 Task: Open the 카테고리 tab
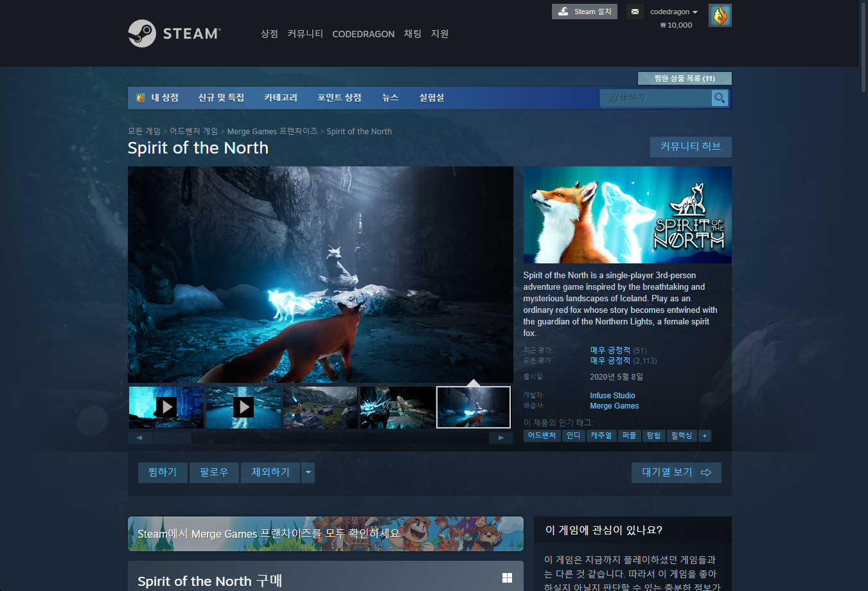pyautogui.click(x=281, y=98)
